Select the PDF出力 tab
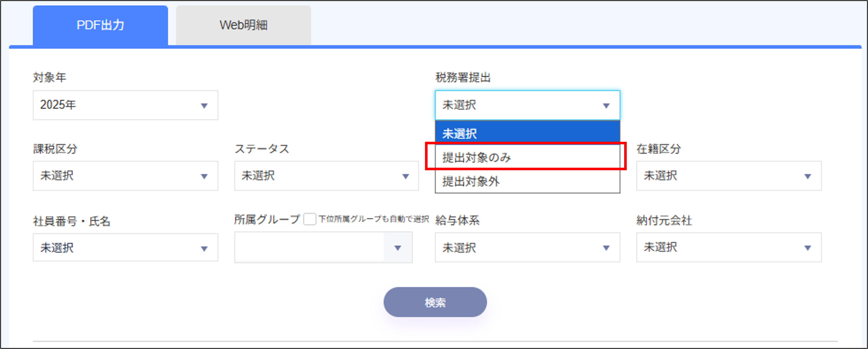The image size is (868, 349). coord(100,24)
